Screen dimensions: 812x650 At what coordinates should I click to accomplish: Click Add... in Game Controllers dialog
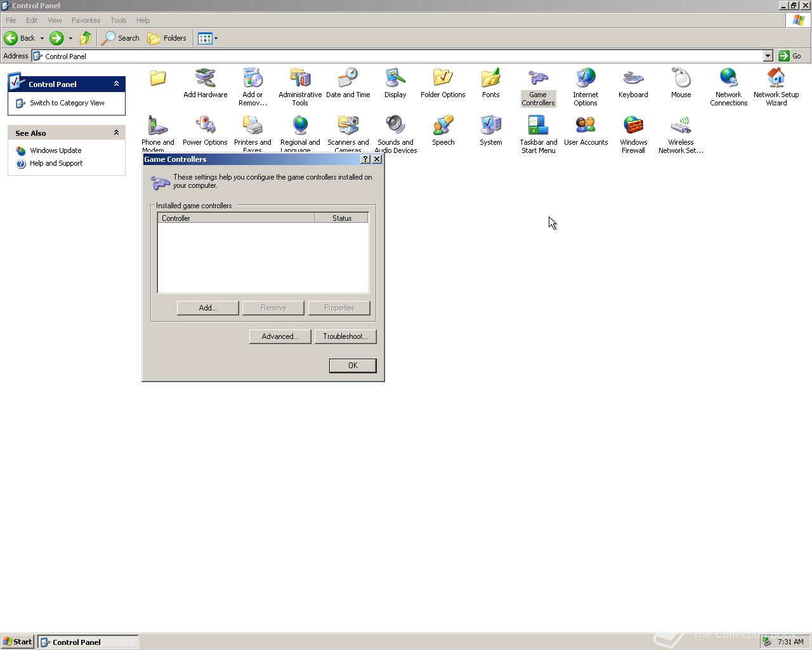click(x=207, y=308)
